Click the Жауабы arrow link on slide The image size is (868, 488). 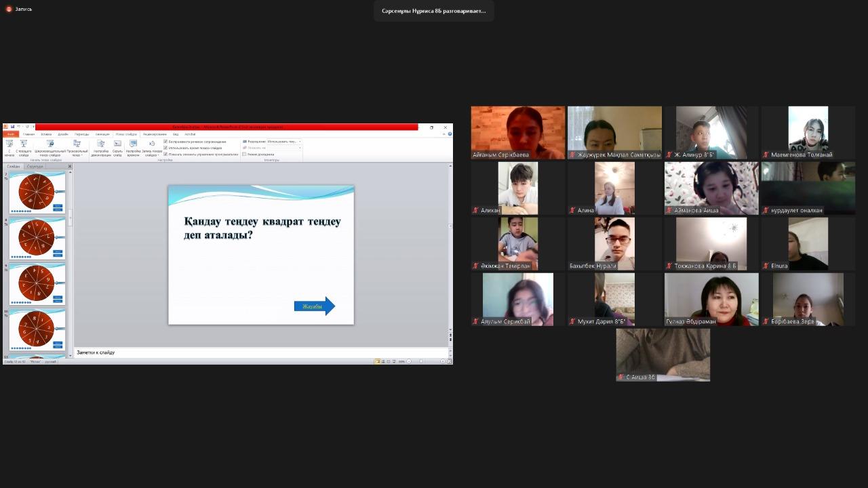pyautogui.click(x=313, y=306)
